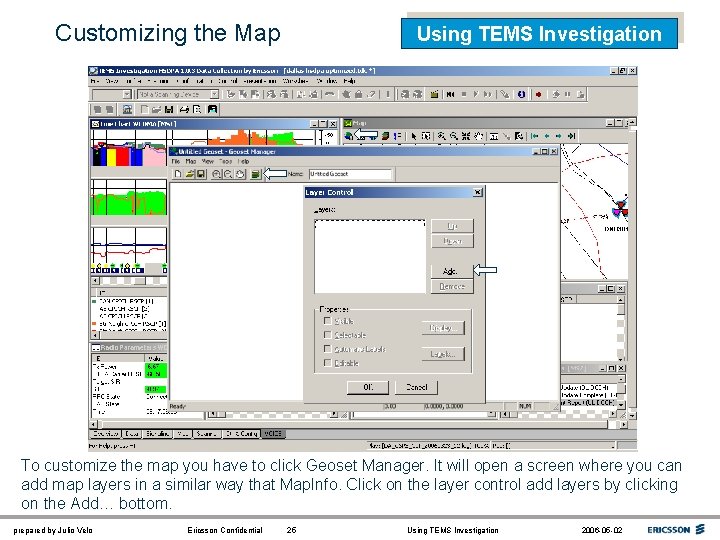Screen dimensions: 720x540
Task: Confirm Layer Control with OK button
Action: click(x=368, y=387)
